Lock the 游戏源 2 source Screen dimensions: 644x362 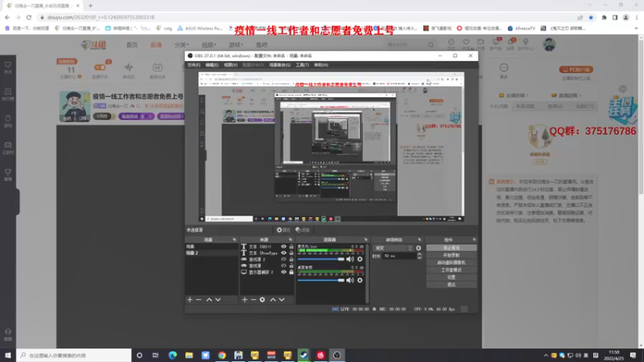tap(291, 259)
